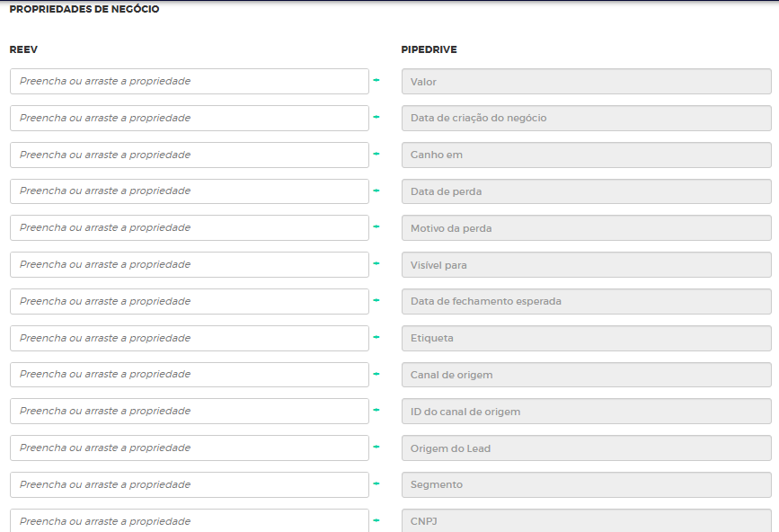Click the REEV input for ID do canal de origem
The width and height of the screenshot is (779, 532).
(x=190, y=411)
